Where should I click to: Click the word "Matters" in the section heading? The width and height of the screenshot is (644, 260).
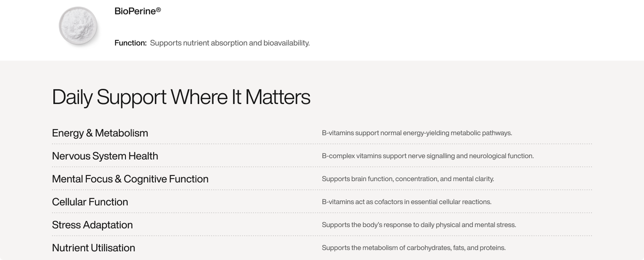[278, 97]
